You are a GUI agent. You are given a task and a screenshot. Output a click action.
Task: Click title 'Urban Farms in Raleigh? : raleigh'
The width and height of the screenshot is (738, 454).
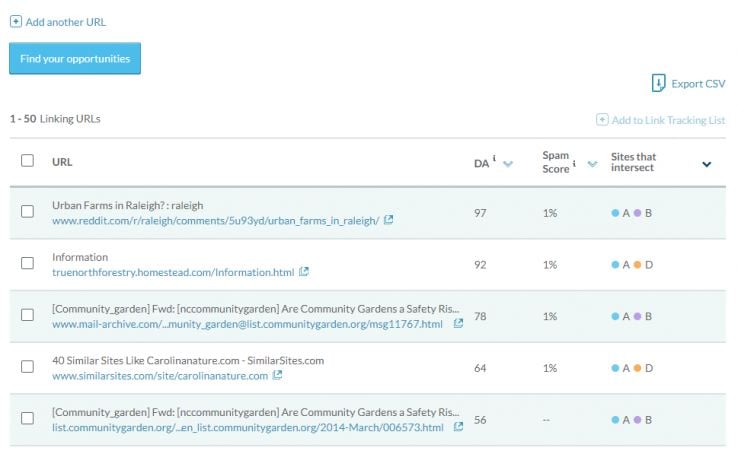pos(128,206)
